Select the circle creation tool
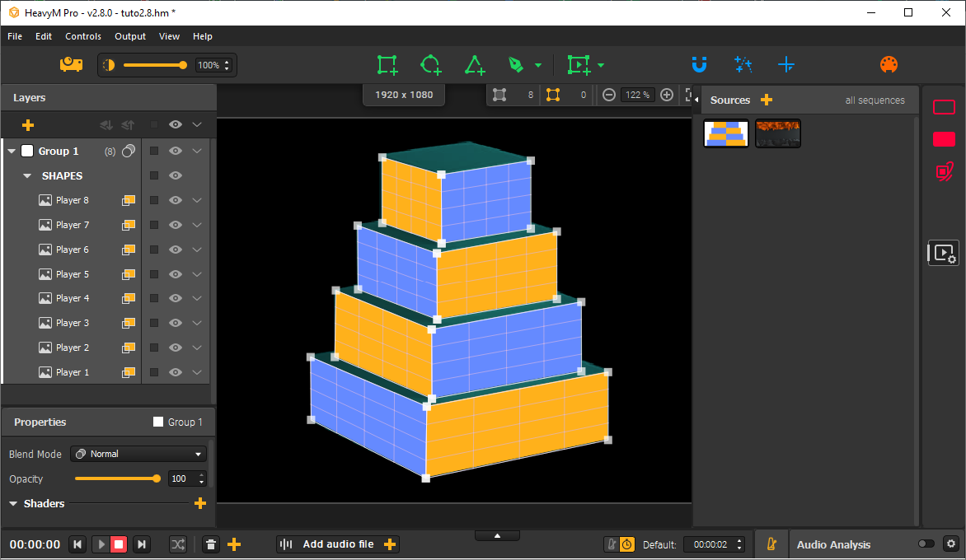Screen dimensions: 966x560 [429, 64]
